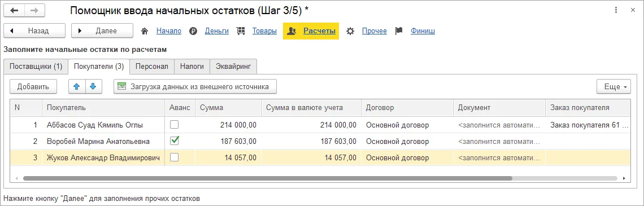644x206 pixels.
Task: Click the Документ column header
Action: (499, 107)
